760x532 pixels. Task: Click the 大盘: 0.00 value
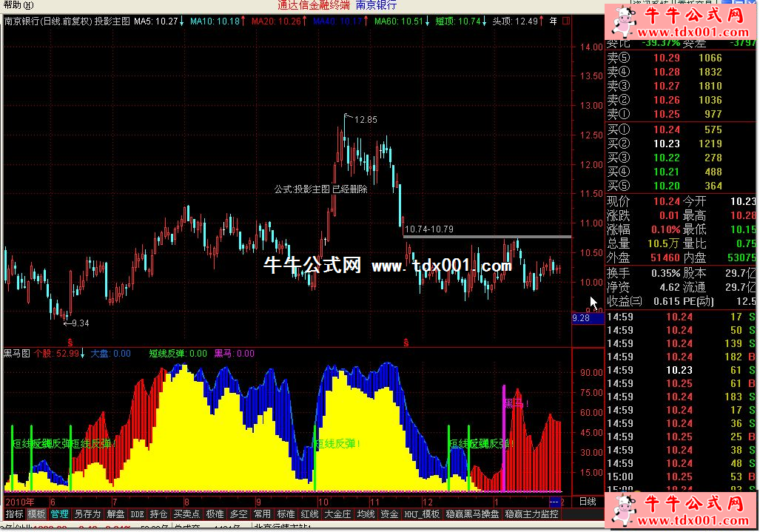point(110,353)
